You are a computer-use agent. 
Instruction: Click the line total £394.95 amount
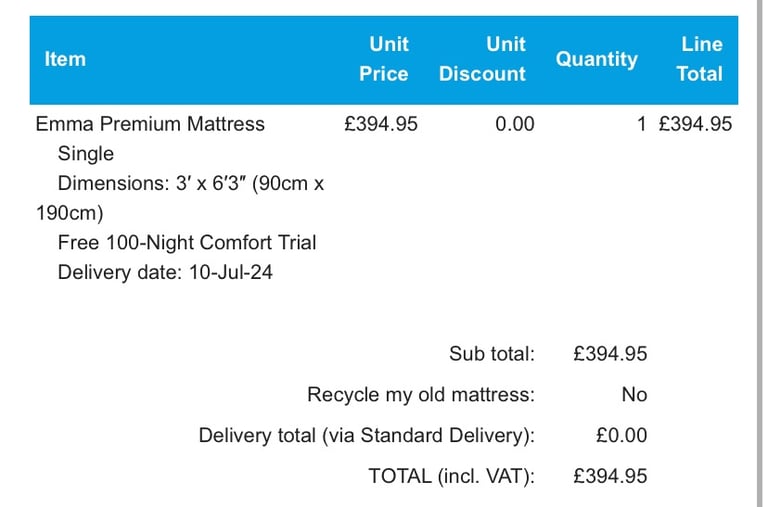point(696,124)
